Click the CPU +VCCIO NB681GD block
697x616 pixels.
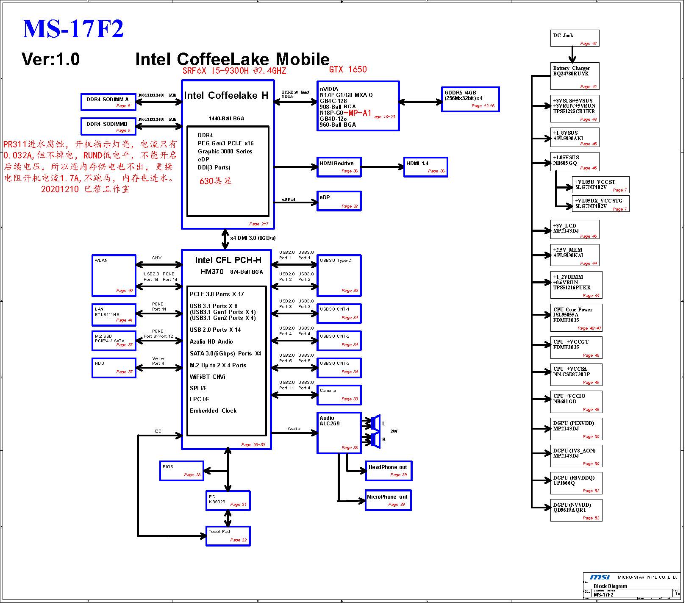(576, 402)
